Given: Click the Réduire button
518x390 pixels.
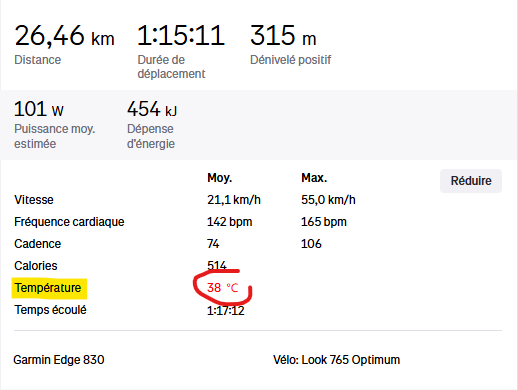Looking at the screenshot, I should coord(471,181).
